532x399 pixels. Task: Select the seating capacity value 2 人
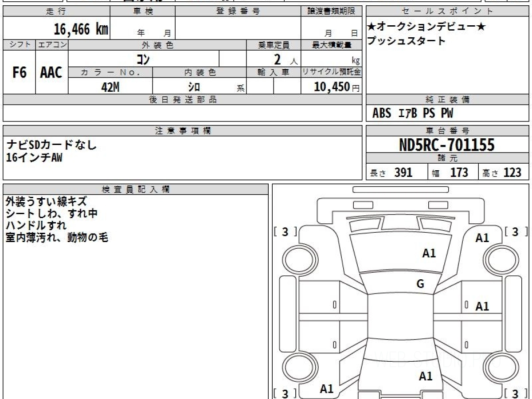tap(286, 59)
